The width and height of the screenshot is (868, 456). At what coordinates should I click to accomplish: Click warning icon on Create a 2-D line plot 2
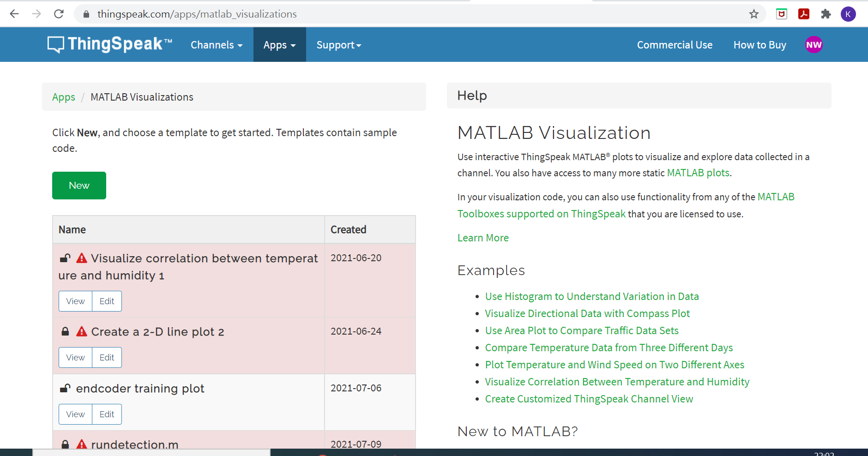tap(82, 331)
